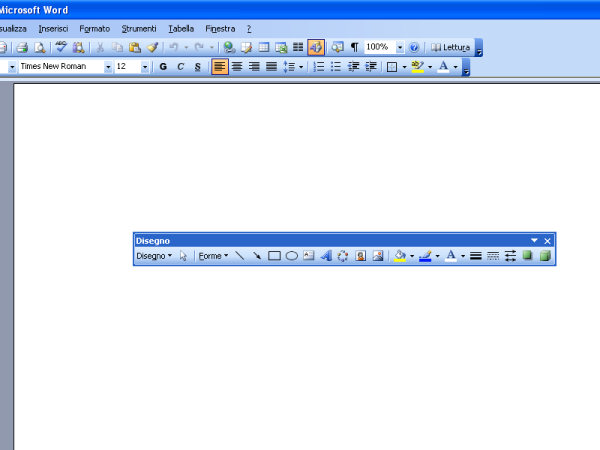The image size is (600, 450).
Task: Click the Lettura reading mode button
Action: point(450,47)
